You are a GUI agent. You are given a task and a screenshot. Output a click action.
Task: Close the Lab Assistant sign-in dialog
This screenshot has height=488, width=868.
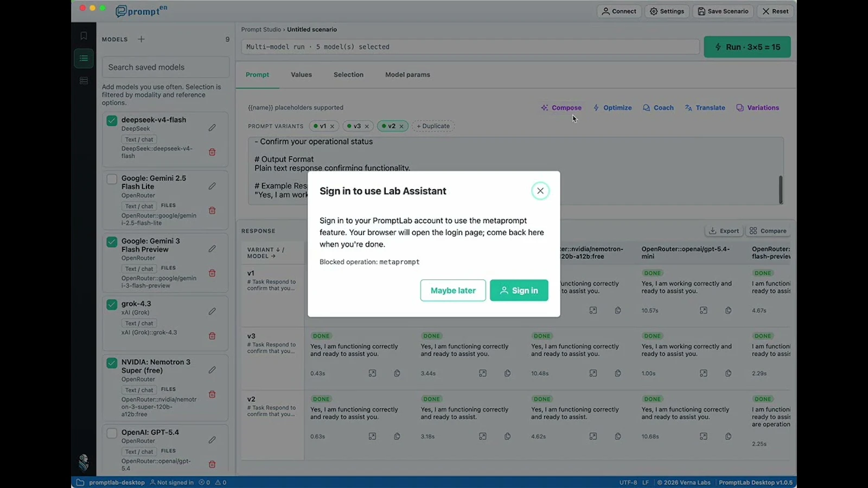pyautogui.click(x=540, y=191)
